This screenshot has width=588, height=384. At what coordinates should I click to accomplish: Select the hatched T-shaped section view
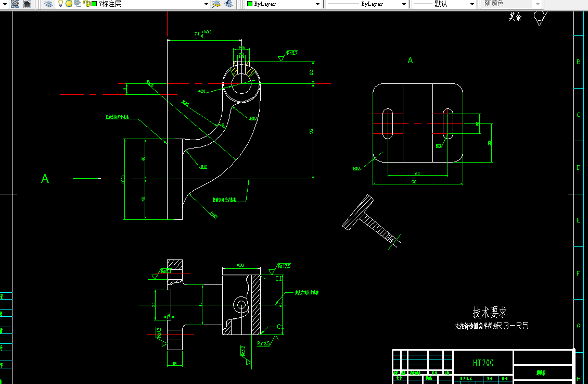(x=371, y=221)
